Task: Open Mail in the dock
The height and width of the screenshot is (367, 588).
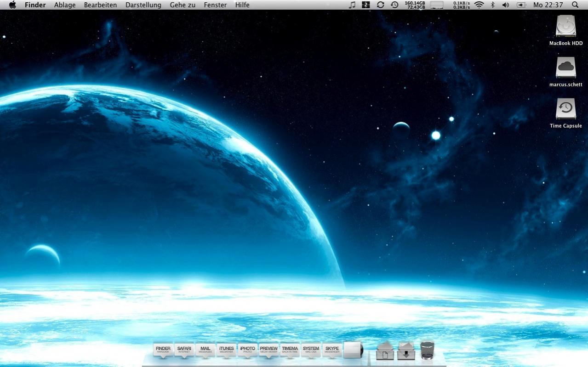Action: pos(206,350)
